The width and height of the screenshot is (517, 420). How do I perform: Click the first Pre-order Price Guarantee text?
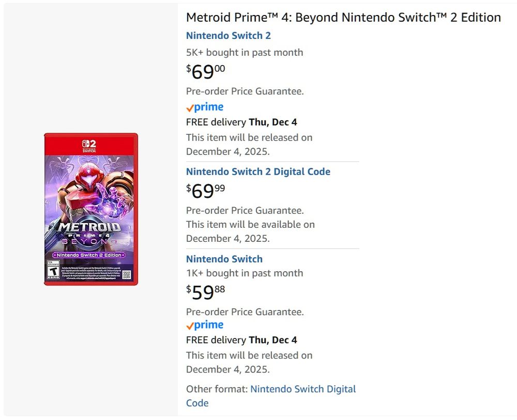click(245, 91)
